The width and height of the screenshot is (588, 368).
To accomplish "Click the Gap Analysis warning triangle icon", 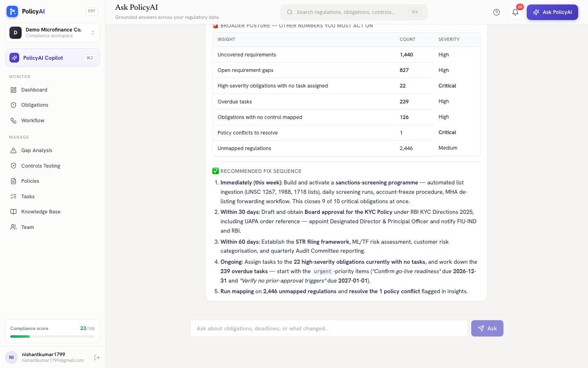I will (x=13, y=150).
